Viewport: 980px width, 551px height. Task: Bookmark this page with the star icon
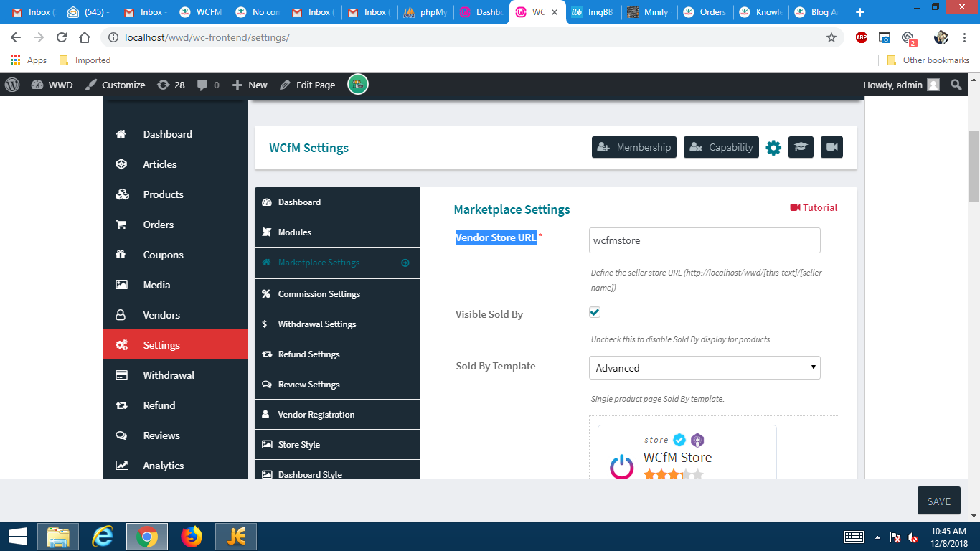click(x=831, y=37)
